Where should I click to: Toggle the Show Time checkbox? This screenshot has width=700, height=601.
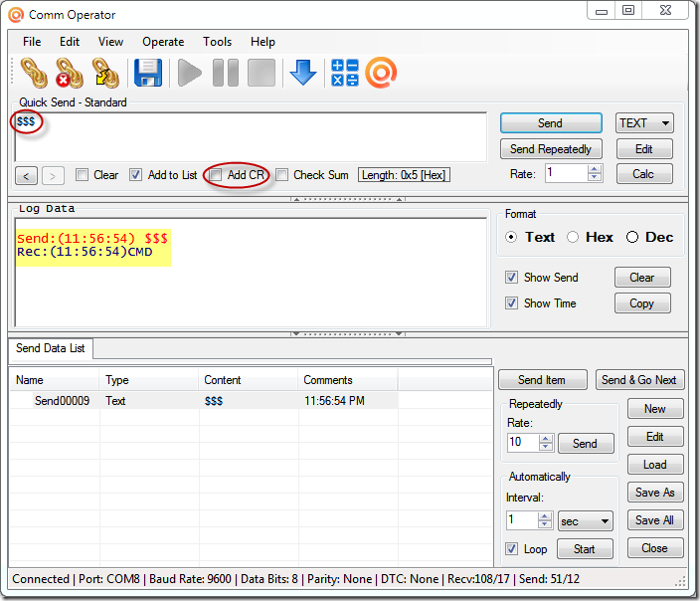512,303
